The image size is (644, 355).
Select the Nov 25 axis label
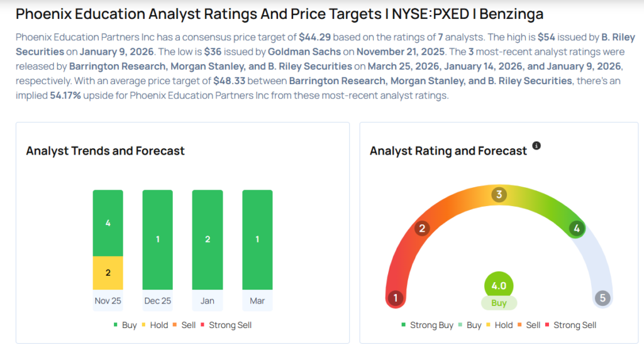coord(108,301)
